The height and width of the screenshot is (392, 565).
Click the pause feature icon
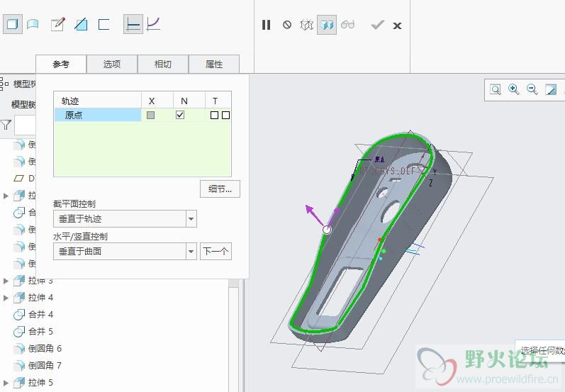[267, 25]
